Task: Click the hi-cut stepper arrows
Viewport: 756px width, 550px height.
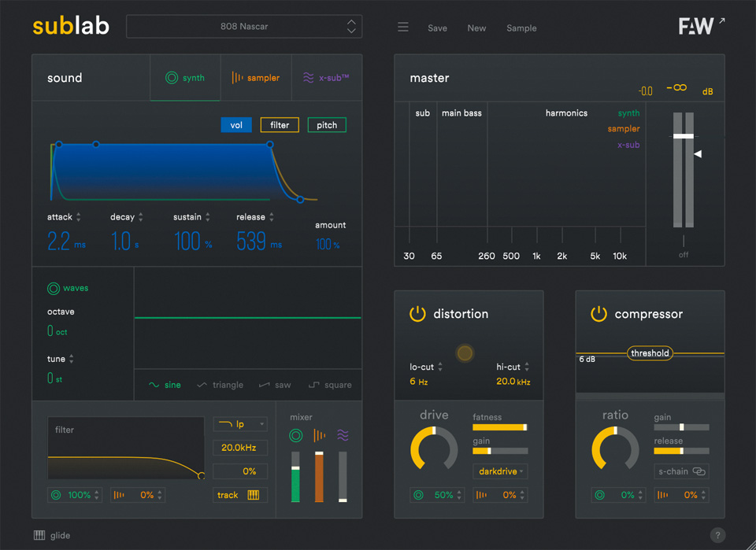Action: (527, 367)
